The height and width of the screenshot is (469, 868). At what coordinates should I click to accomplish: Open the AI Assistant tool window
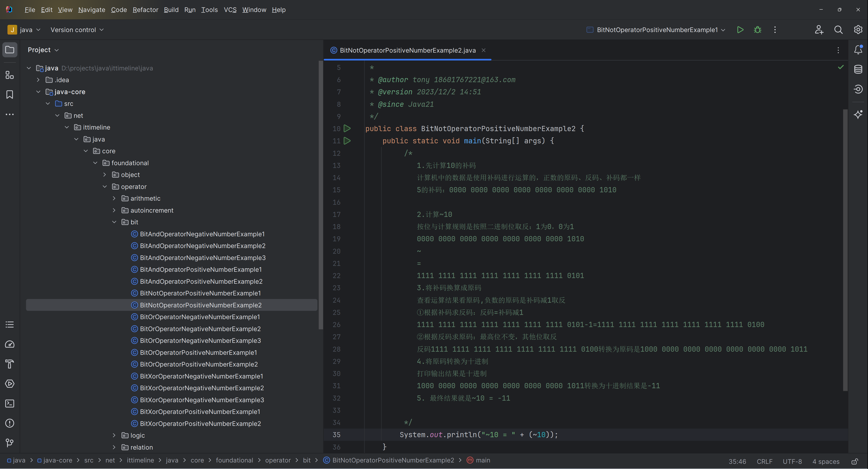pos(858,114)
